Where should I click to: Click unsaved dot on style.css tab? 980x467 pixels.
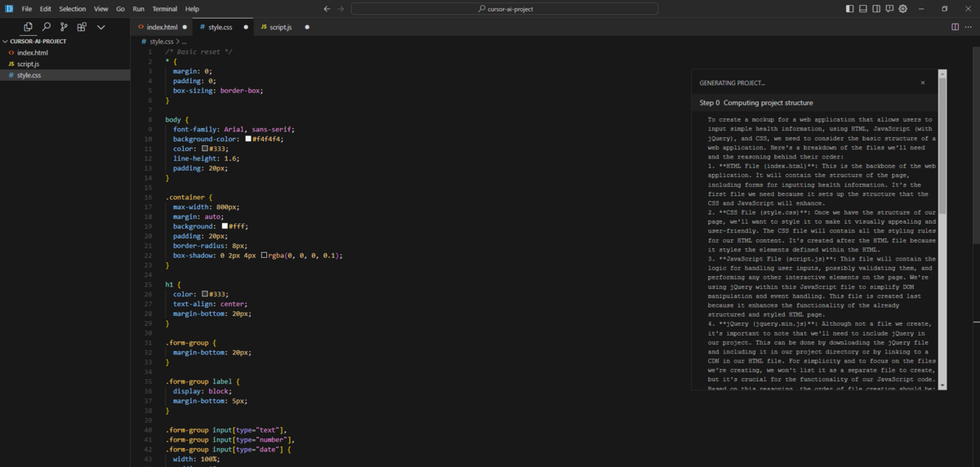point(246,27)
